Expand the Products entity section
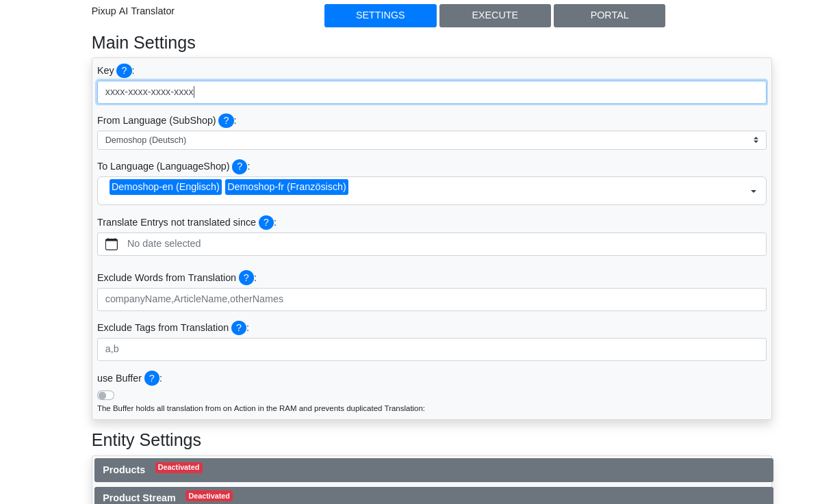 click(x=433, y=470)
